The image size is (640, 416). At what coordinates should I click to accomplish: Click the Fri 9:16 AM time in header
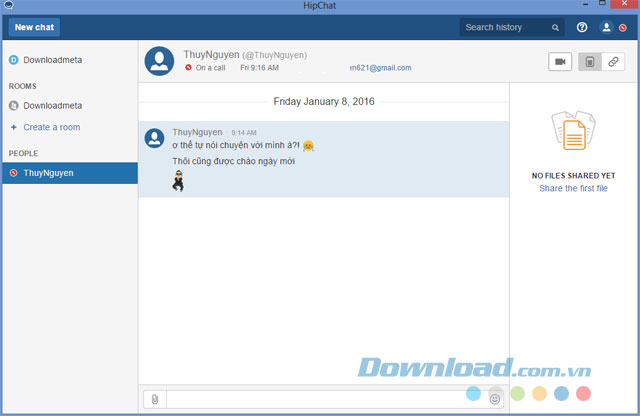(x=259, y=68)
